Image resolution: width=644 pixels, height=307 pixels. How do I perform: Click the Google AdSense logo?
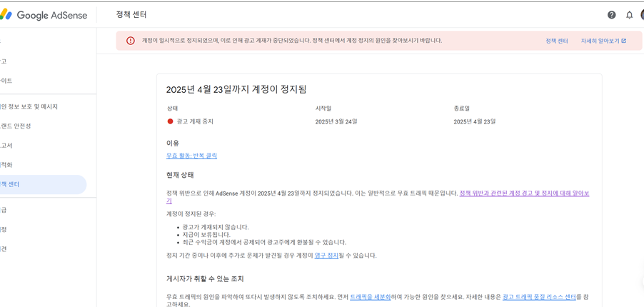[x=44, y=15]
